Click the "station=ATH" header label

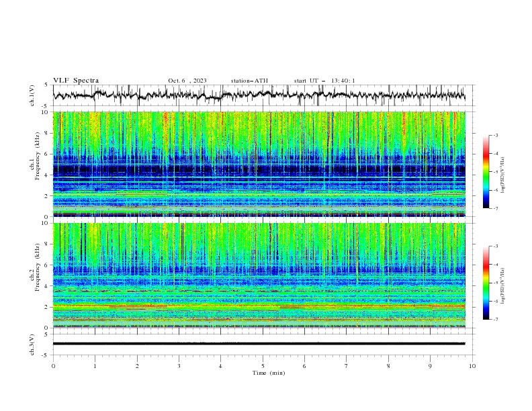pos(249,81)
